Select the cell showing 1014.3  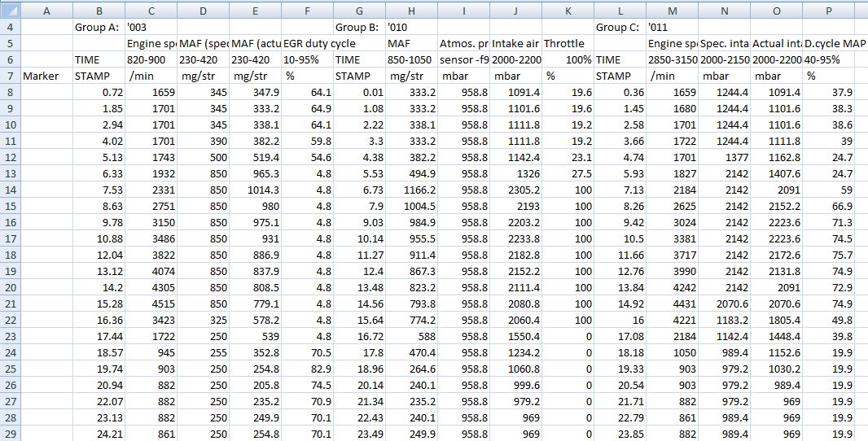pyautogui.click(x=255, y=190)
